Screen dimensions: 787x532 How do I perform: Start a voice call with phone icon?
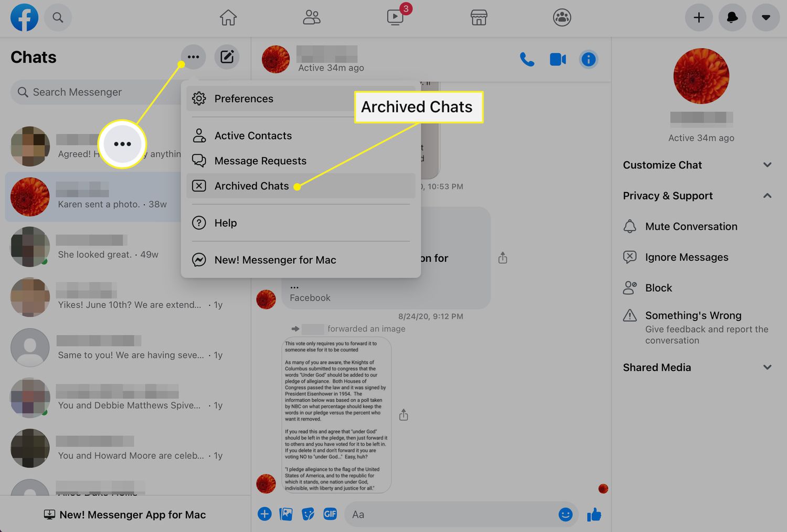(527, 59)
